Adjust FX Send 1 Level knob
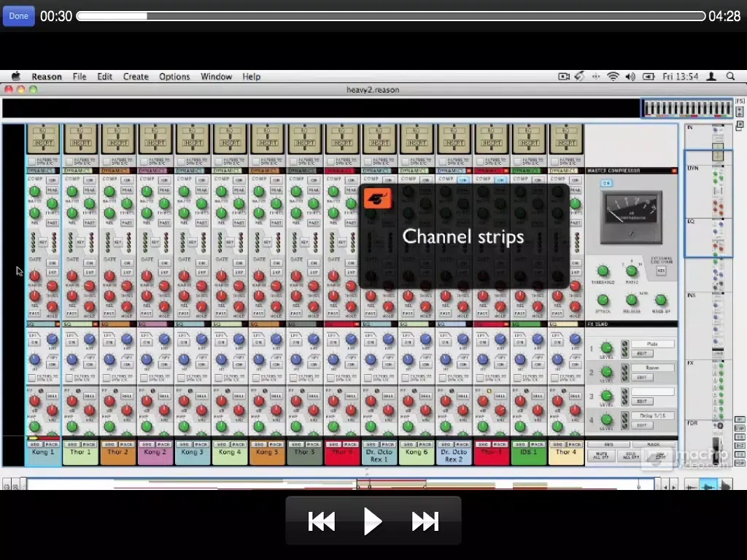Screen dimensions: 747x560 click(x=606, y=348)
